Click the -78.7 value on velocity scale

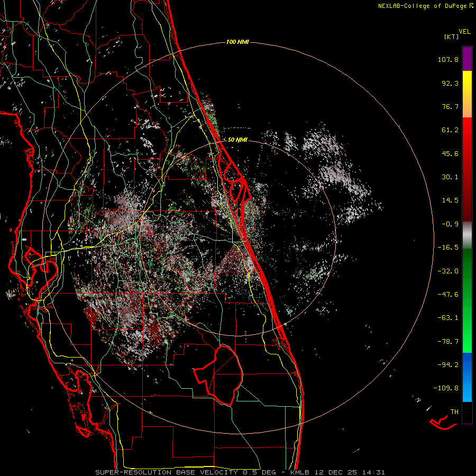tap(448, 342)
